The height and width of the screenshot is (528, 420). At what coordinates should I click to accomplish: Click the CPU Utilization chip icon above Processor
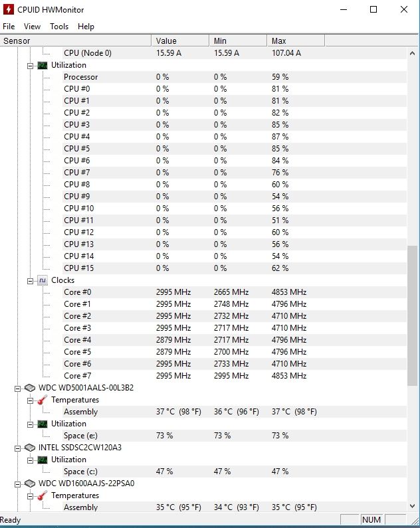pos(43,66)
